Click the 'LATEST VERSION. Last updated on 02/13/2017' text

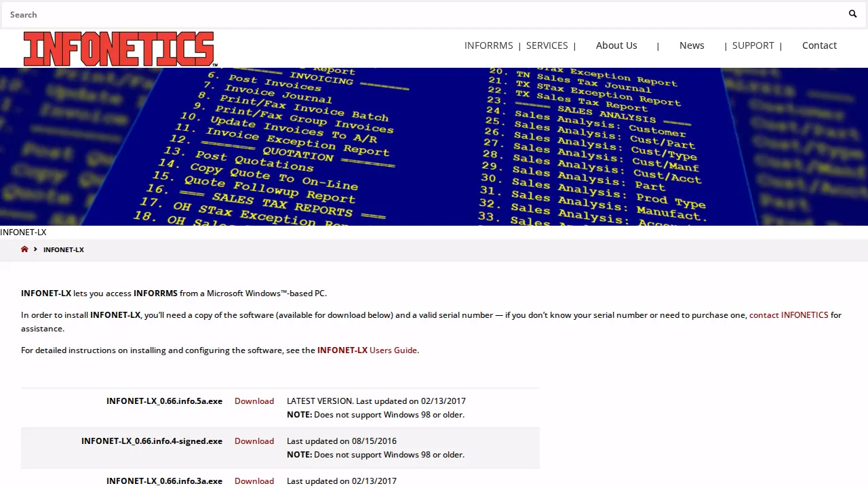pyautogui.click(x=376, y=401)
